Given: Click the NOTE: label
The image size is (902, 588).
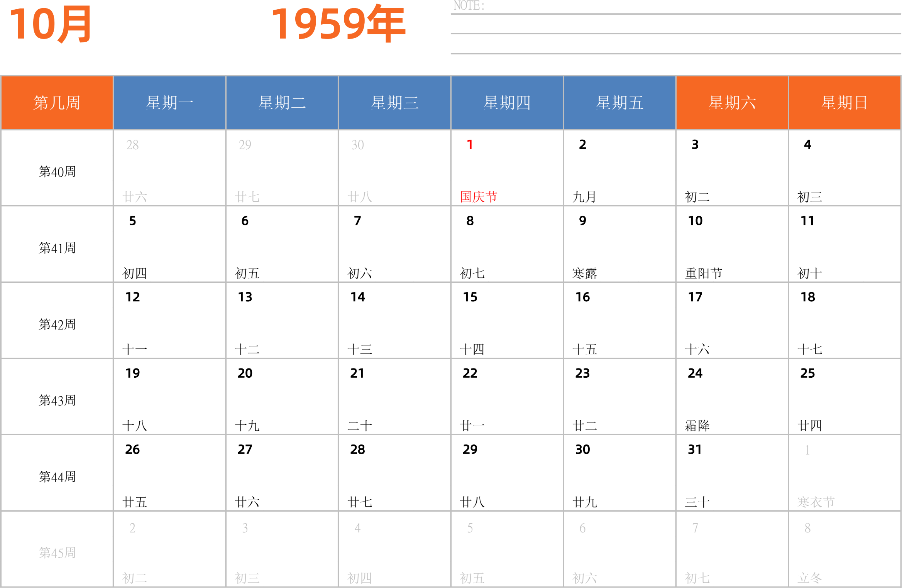Looking at the screenshot, I should (469, 5).
